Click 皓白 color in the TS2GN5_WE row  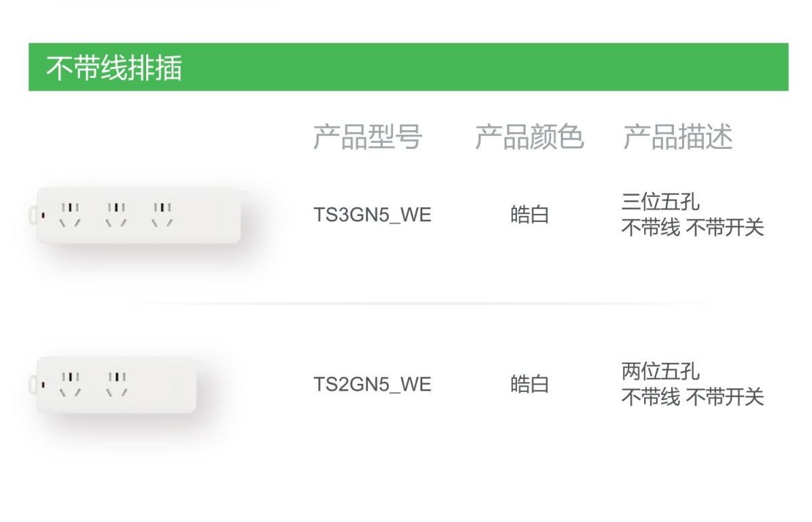point(529,385)
